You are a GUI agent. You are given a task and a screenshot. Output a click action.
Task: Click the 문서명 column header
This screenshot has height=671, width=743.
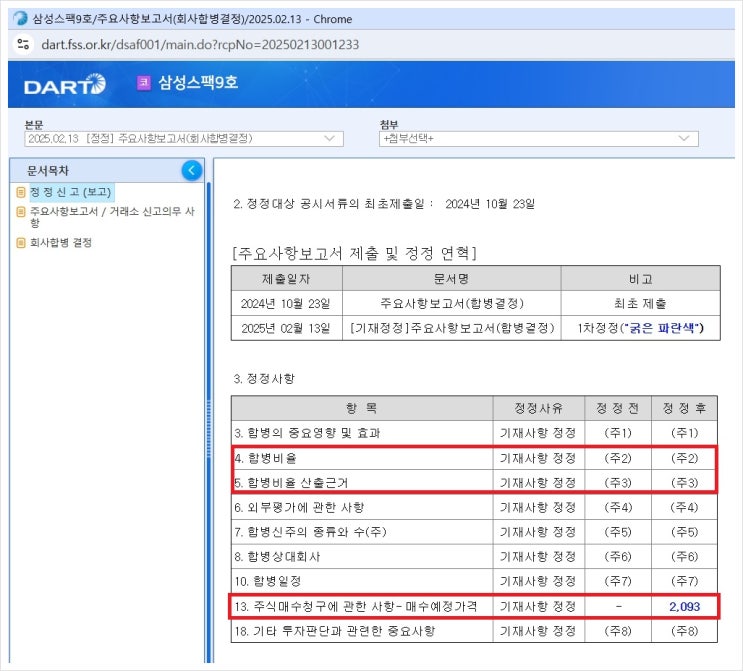[452, 279]
